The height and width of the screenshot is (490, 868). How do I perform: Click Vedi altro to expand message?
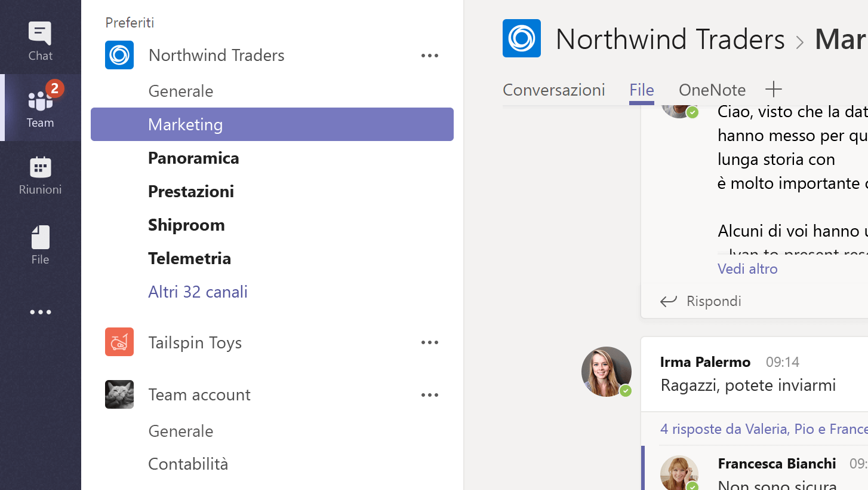[x=747, y=269]
